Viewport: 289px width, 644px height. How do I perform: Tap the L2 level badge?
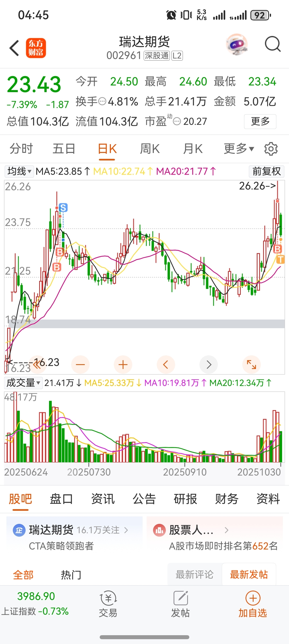[x=177, y=56]
